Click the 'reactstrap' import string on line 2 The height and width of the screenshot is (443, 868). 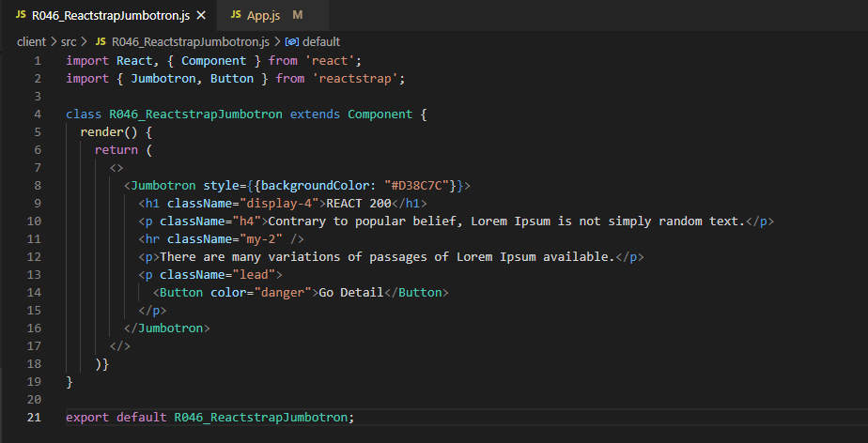click(x=355, y=79)
